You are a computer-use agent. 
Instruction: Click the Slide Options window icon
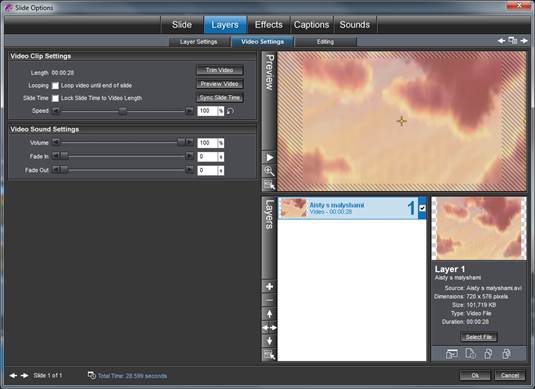[x=9, y=8]
